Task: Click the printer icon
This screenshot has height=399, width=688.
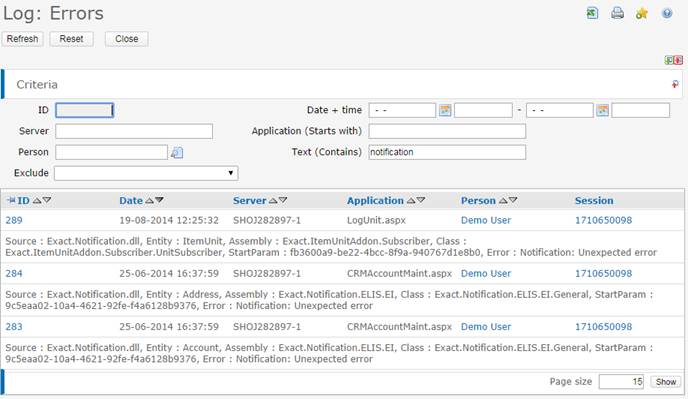Action: [x=617, y=13]
